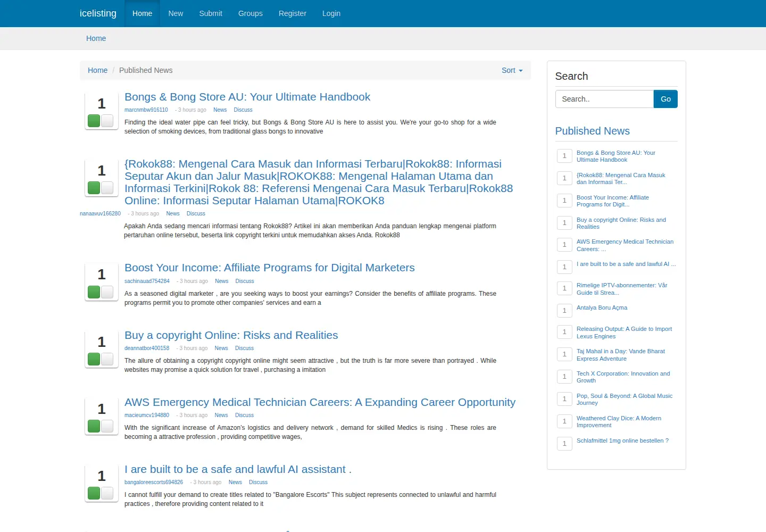Click the Published News sidebar heading
This screenshot has width=766, height=532.
coord(592,131)
